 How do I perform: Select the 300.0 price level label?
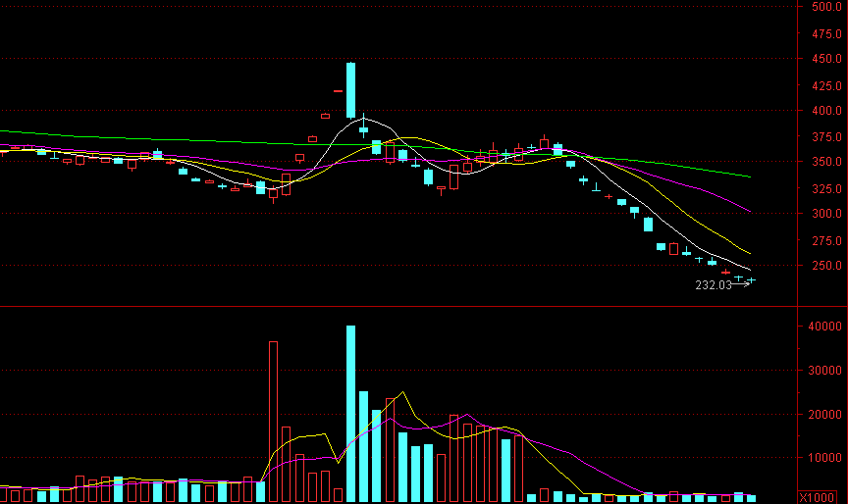826,214
